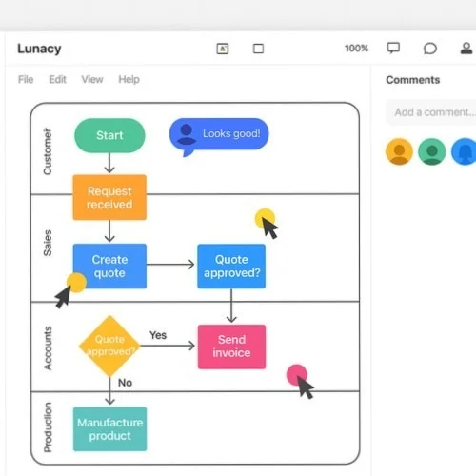Click the Sales lane label
The height and width of the screenshot is (476, 476).
pyautogui.click(x=48, y=243)
